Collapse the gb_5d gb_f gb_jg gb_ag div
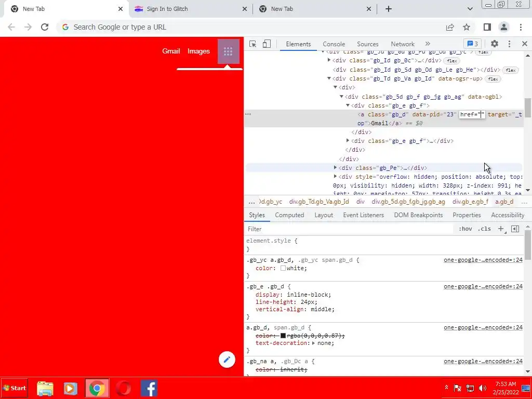Screen dimensions: 532x399 tap(341, 97)
